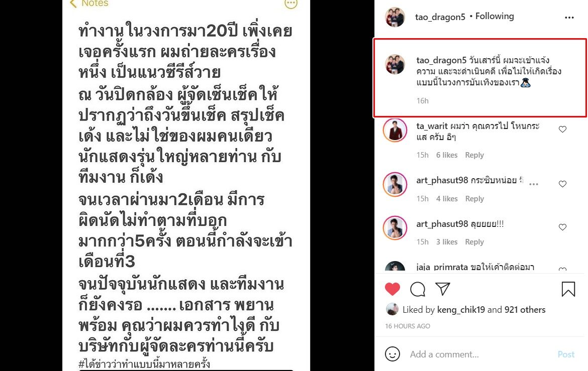Screen dimensions: 588x371
Task: Like art_phasut98's first comment heart
Action: pos(562,184)
